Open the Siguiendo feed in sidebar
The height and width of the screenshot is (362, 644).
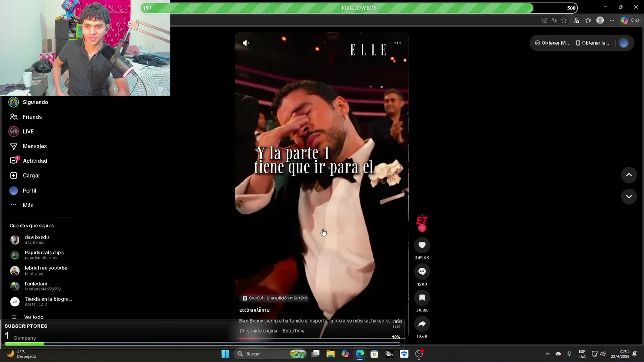pyautogui.click(x=29, y=102)
